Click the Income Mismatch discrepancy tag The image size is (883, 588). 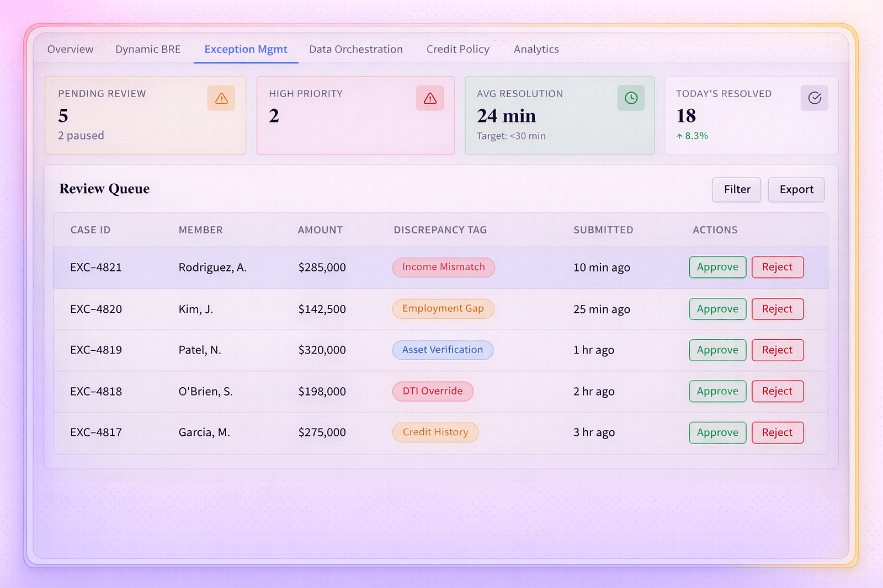pyautogui.click(x=444, y=267)
